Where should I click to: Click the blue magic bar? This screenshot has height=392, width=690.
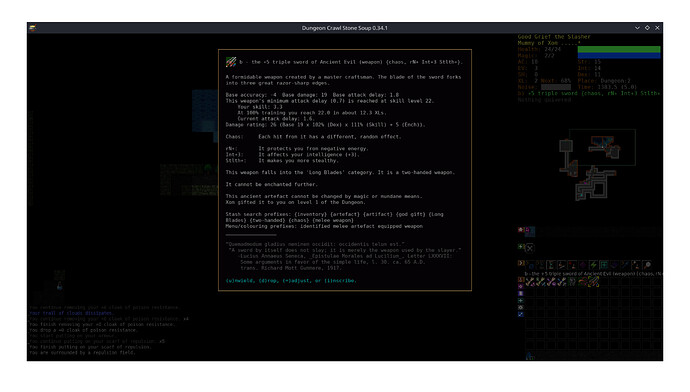[619, 55]
